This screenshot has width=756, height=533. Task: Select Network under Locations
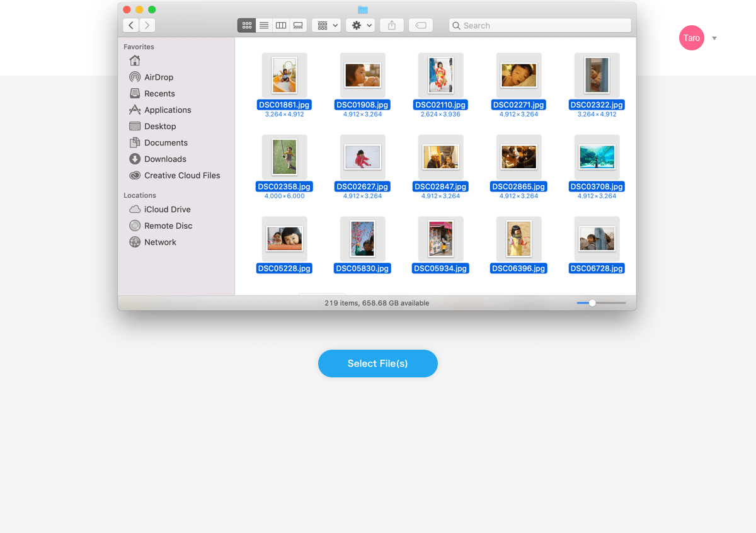pos(160,242)
